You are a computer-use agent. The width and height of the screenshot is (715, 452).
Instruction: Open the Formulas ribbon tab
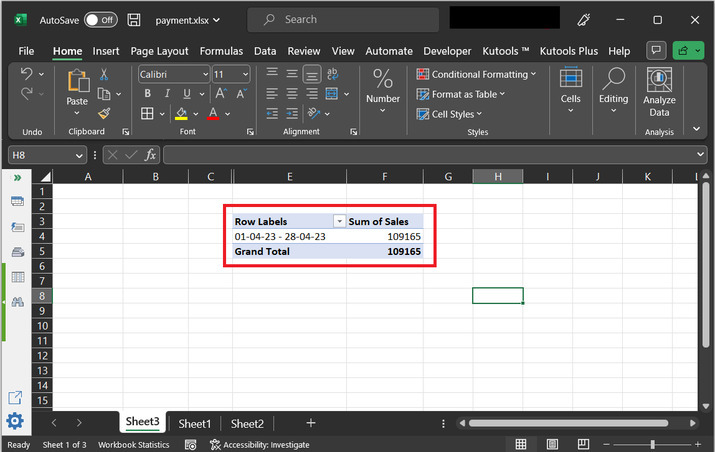(x=220, y=51)
